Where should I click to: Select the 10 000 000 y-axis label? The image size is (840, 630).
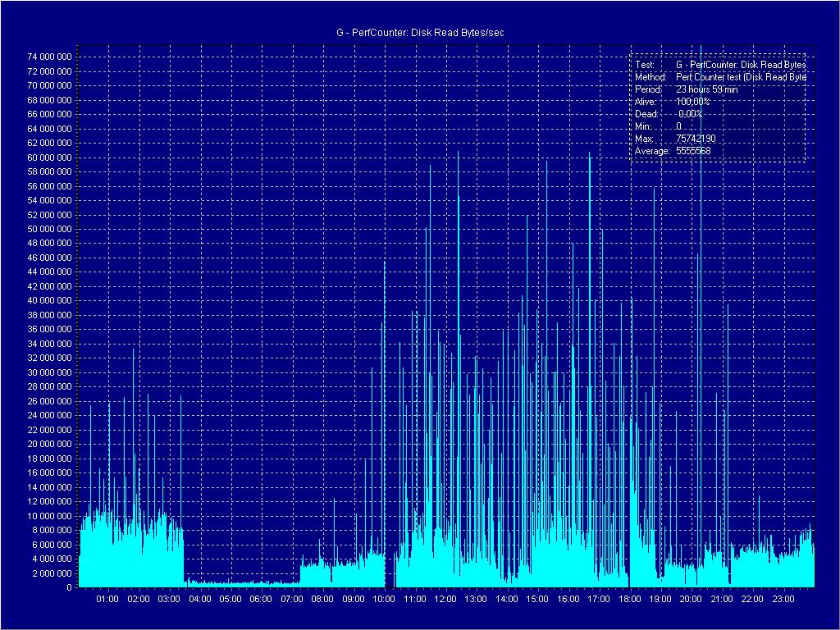point(49,516)
